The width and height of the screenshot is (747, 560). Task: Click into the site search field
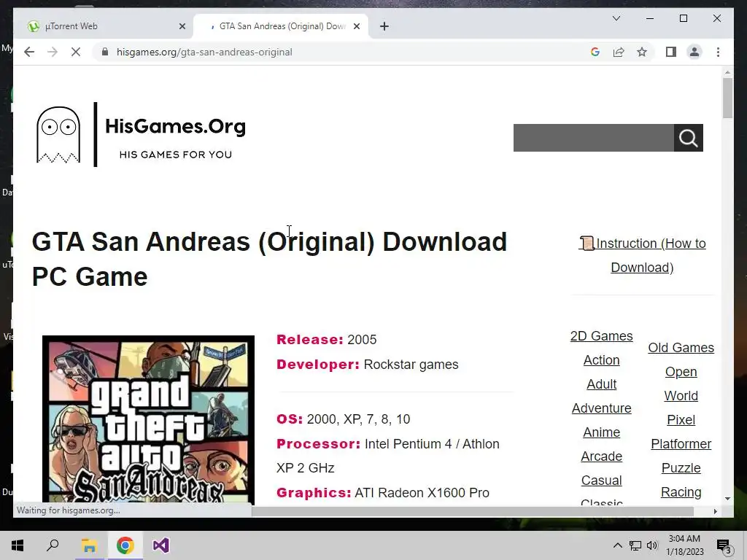click(594, 138)
